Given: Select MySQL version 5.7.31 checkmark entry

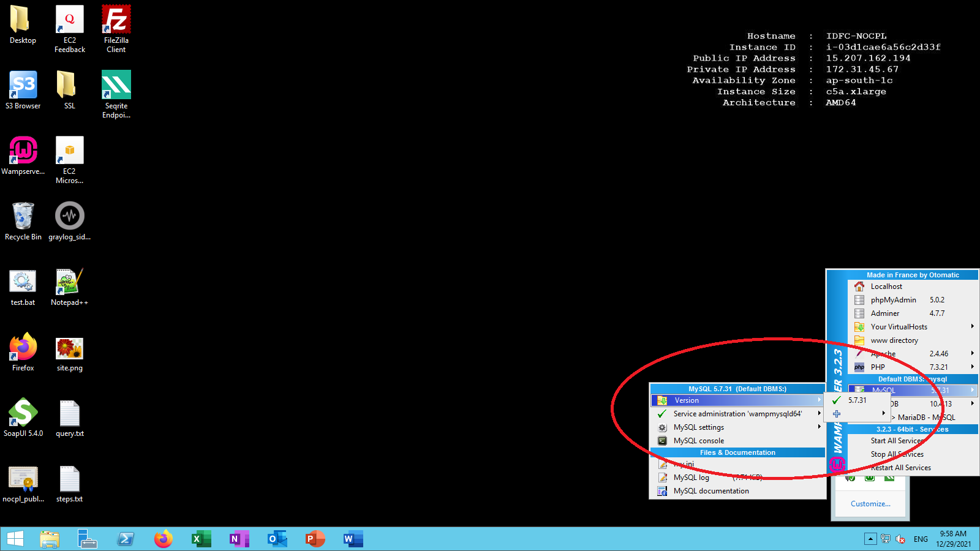Looking at the screenshot, I should 858,400.
